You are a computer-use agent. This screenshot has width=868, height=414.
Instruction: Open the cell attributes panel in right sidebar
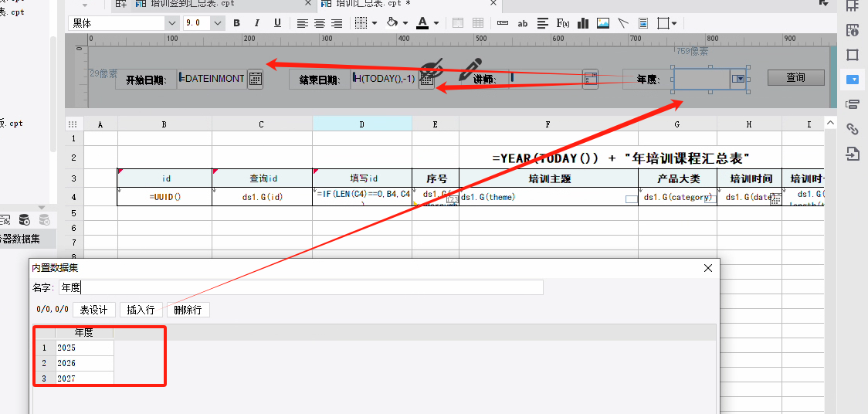853,30
